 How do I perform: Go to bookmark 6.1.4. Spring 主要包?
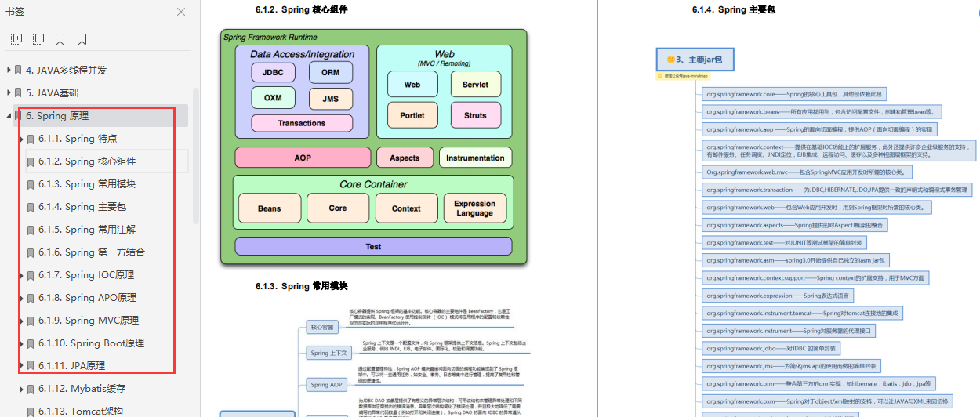tap(82, 207)
